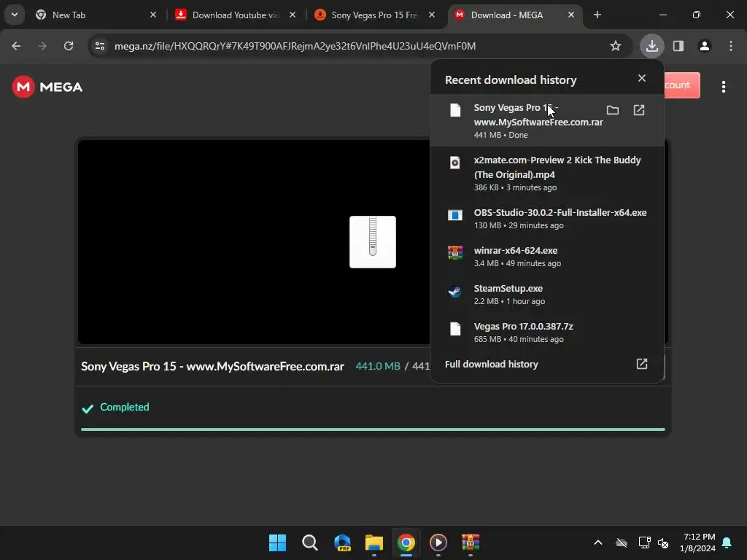Open MEGA page three-dot menu
The width and height of the screenshot is (747, 560).
click(x=723, y=87)
